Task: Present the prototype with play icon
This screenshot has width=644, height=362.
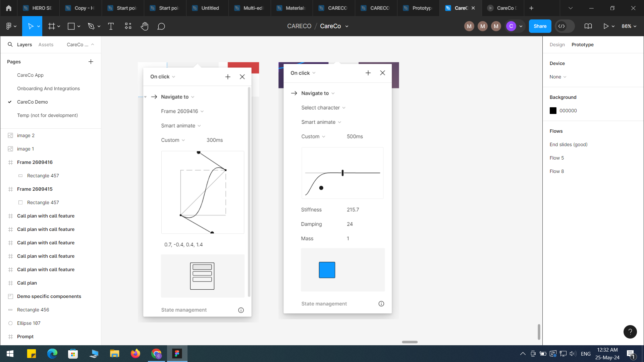Action: pyautogui.click(x=606, y=26)
